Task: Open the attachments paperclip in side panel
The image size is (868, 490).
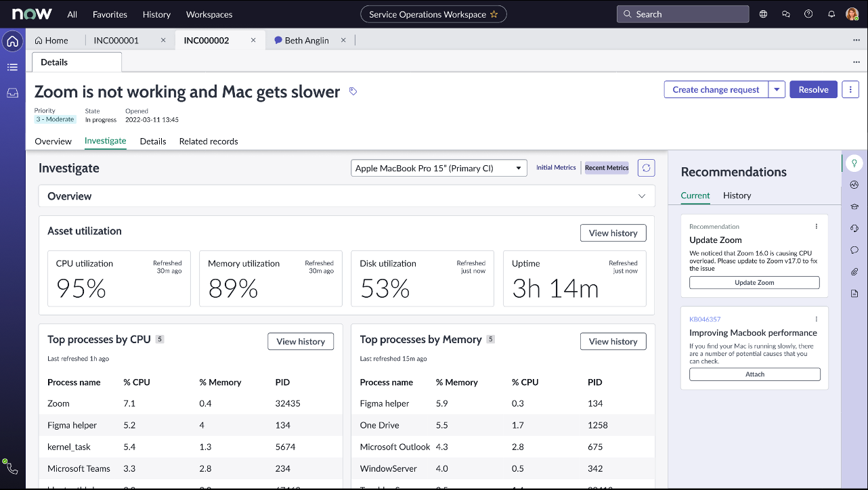Action: click(854, 271)
